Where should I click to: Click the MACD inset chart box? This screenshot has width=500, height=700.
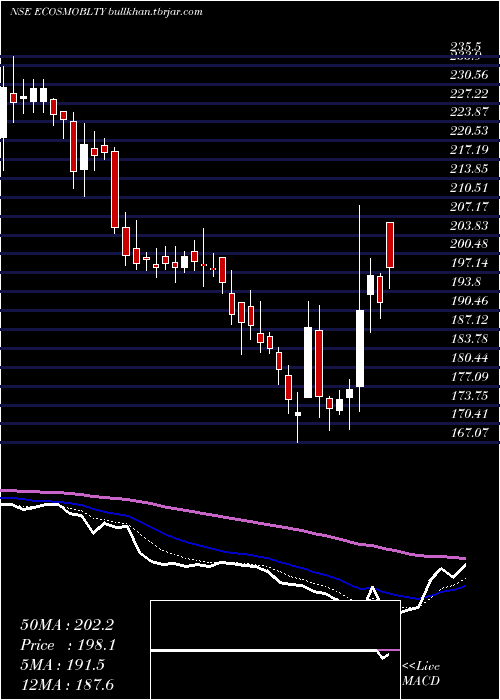[275, 650]
